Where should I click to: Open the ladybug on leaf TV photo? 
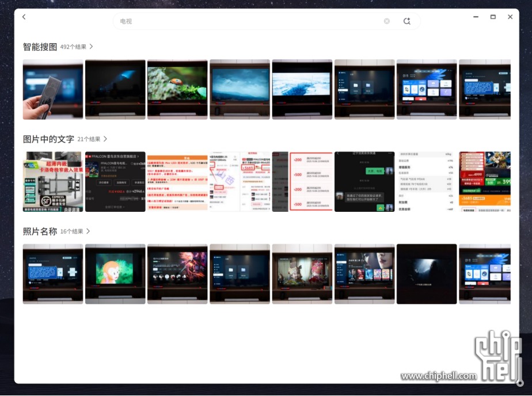click(177, 89)
